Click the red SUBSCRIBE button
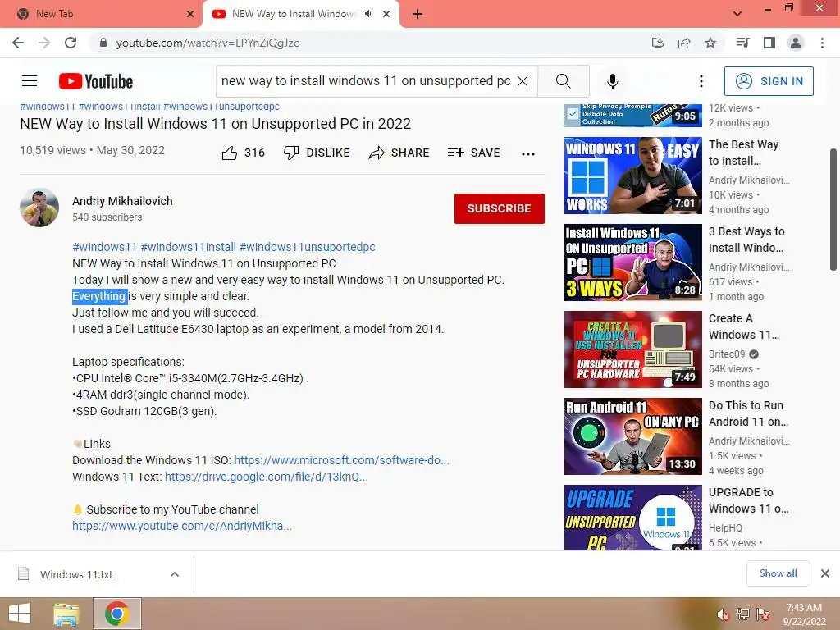840x630 pixels. tap(500, 208)
